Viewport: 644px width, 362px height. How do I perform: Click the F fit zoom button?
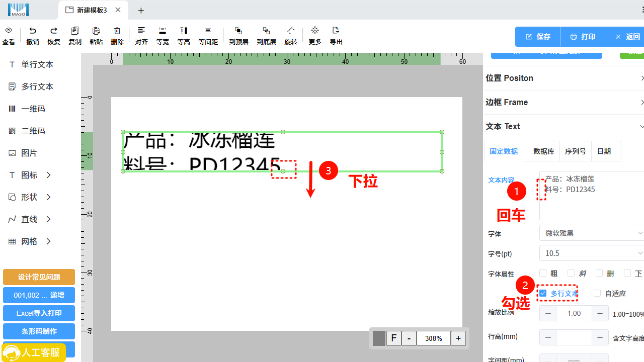[394, 338]
